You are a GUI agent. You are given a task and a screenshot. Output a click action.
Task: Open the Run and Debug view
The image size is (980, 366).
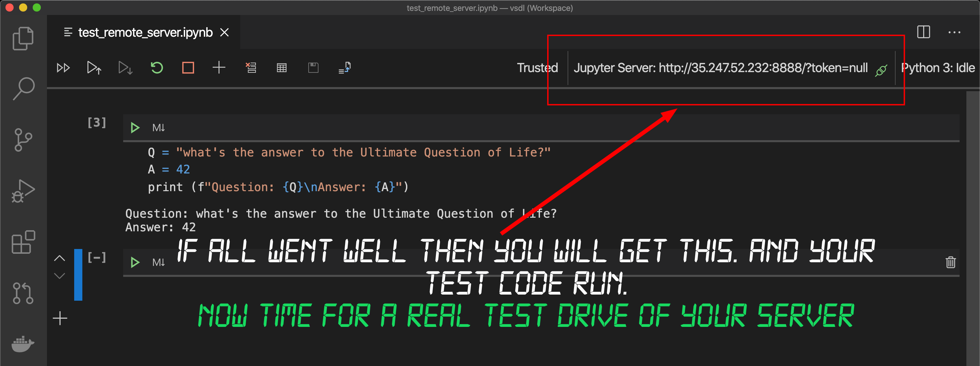(x=23, y=190)
